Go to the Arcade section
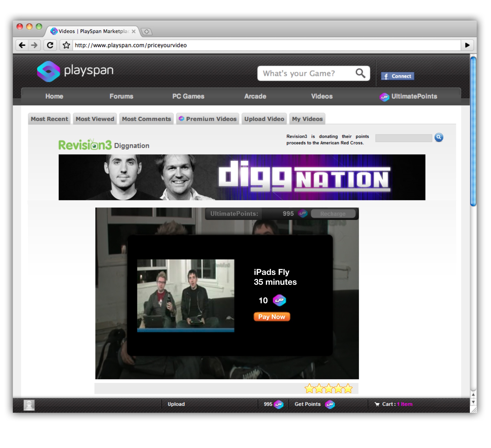491x448 pixels. (255, 96)
